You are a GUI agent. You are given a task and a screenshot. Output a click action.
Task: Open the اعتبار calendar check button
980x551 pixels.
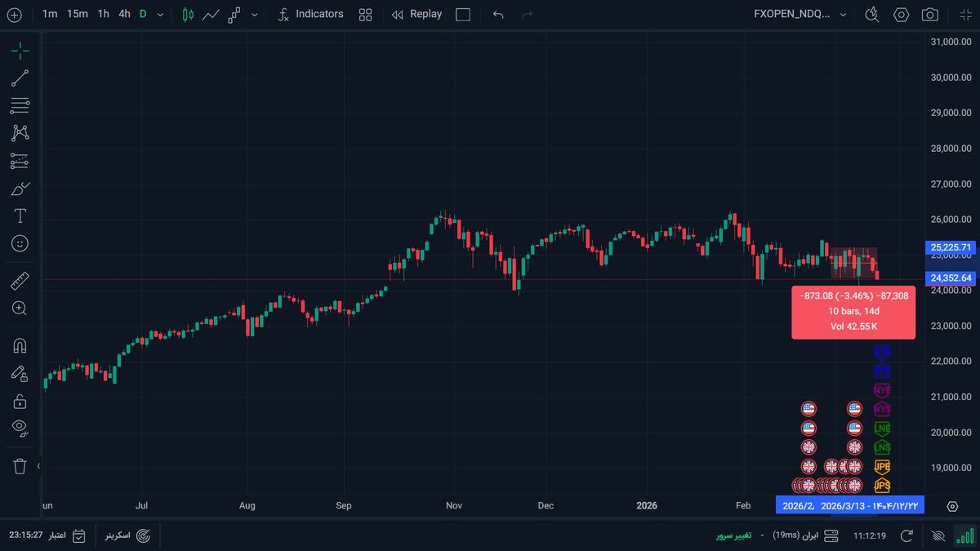point(67,535)
